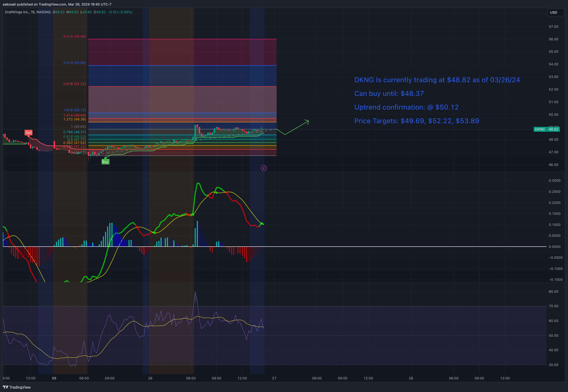Click the green Buy signal label
This screenshot has width=568, height=392.
click(x=105, y=162)
